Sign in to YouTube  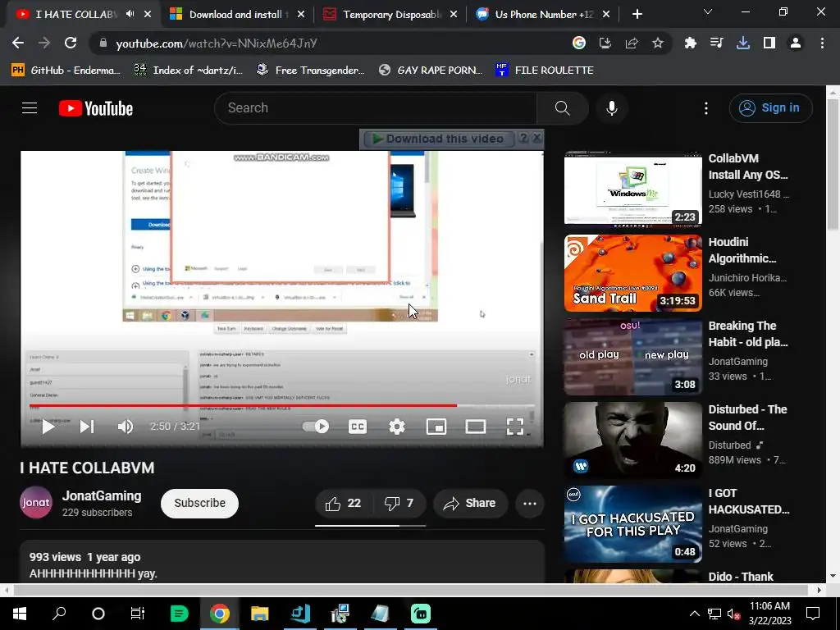coord(770,107)
